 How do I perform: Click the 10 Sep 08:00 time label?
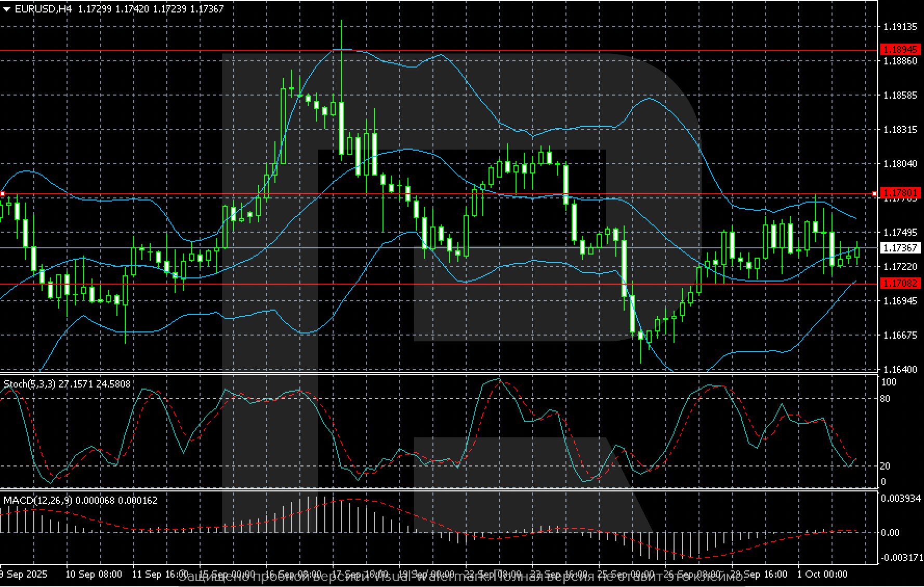94,574
